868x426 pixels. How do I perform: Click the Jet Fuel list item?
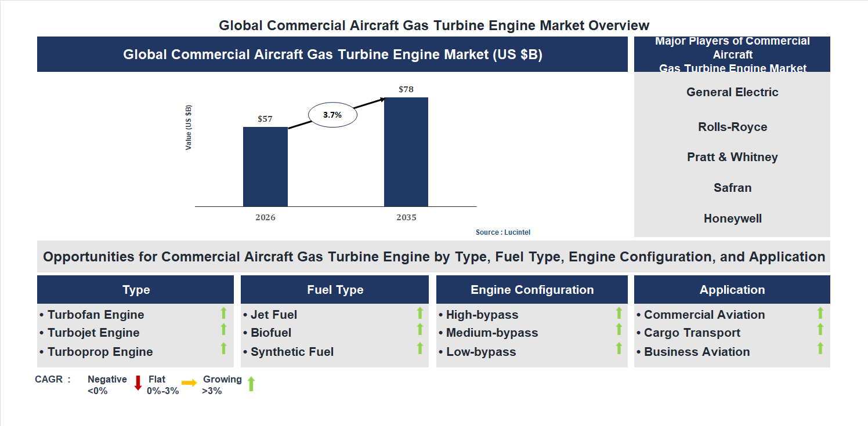click(270, 315)
